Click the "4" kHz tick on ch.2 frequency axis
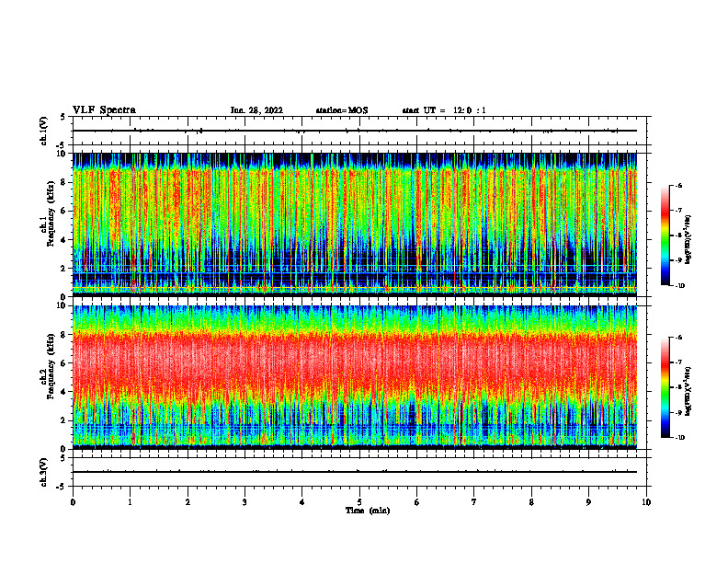This screenshot has width=728, height=563. pyautogui.click(x=64, y=392)
